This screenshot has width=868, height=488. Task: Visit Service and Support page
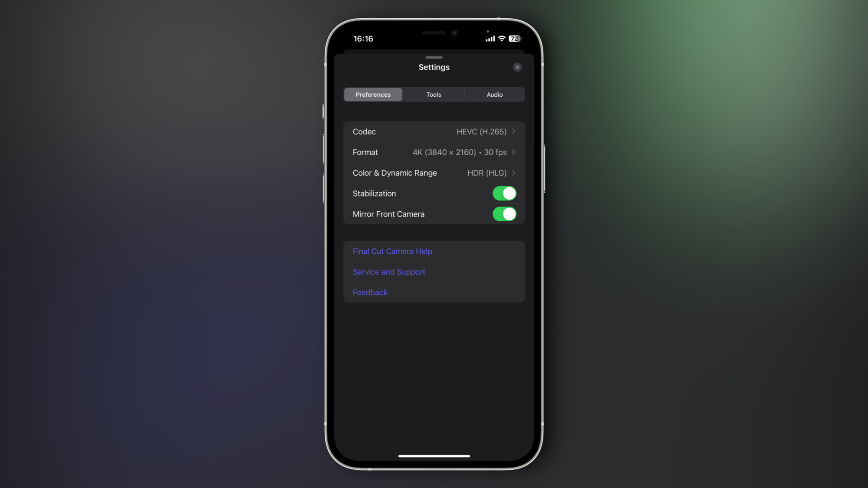pos(389,272)
